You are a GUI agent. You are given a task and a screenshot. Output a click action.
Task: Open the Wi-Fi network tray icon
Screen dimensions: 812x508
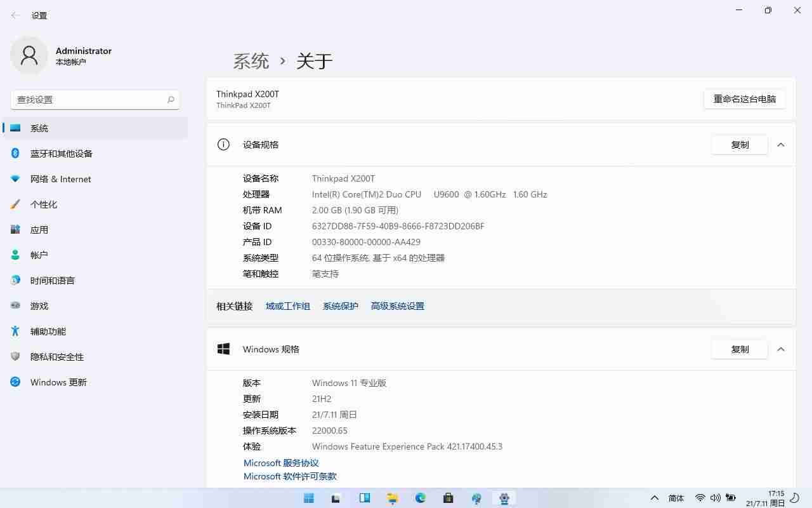pos(700,498)
